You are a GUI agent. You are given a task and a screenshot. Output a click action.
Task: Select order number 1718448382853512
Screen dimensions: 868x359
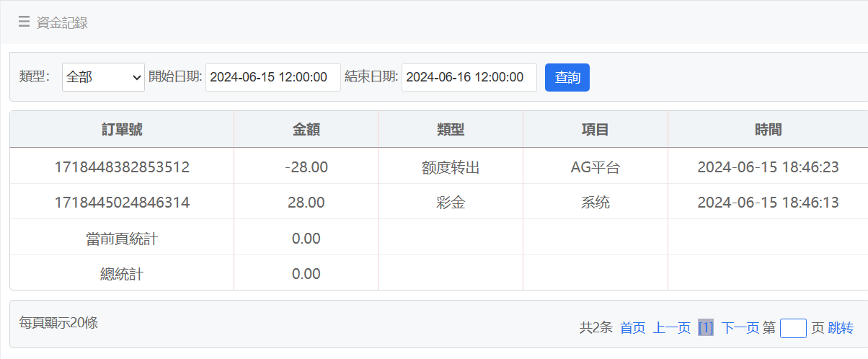pos(122,167)
